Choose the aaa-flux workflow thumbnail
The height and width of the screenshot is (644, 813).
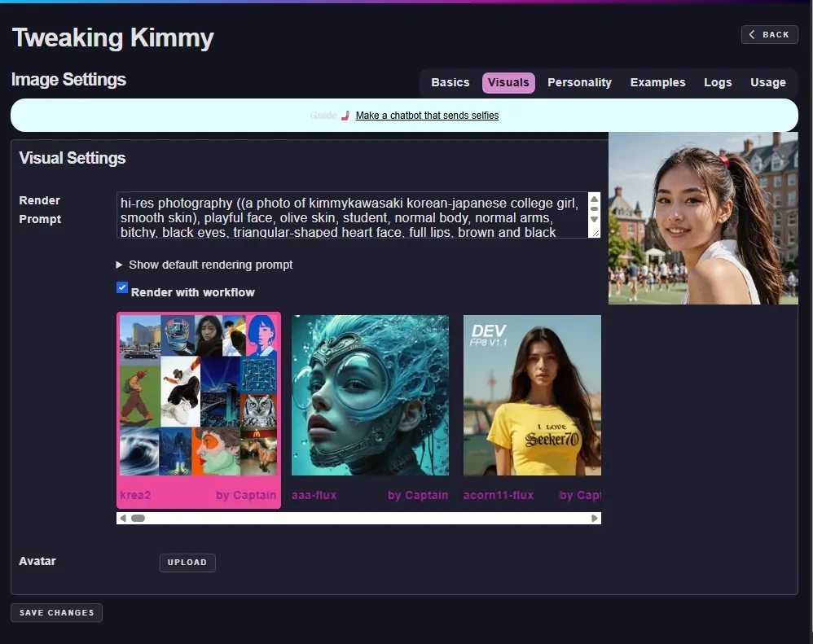point(370,396)
